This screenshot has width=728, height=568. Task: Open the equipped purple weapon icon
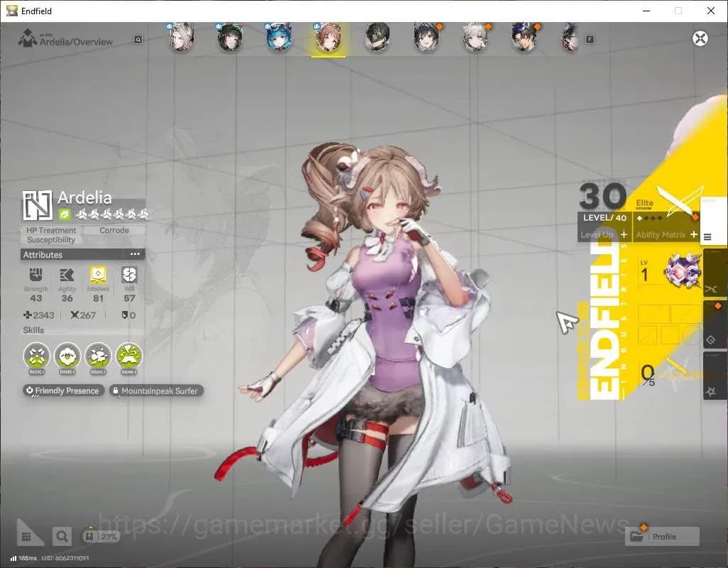683,271
